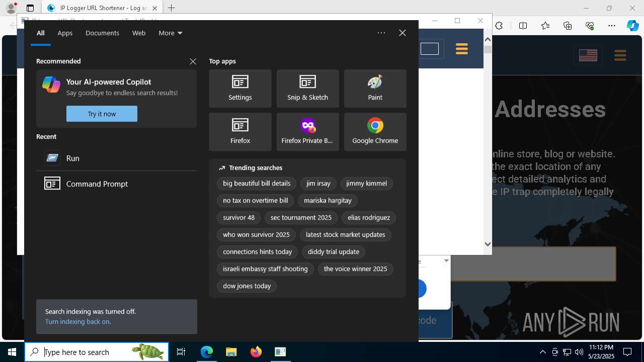644x362 pixels.
Task: Close the search panel
Action: coord(402,33)
